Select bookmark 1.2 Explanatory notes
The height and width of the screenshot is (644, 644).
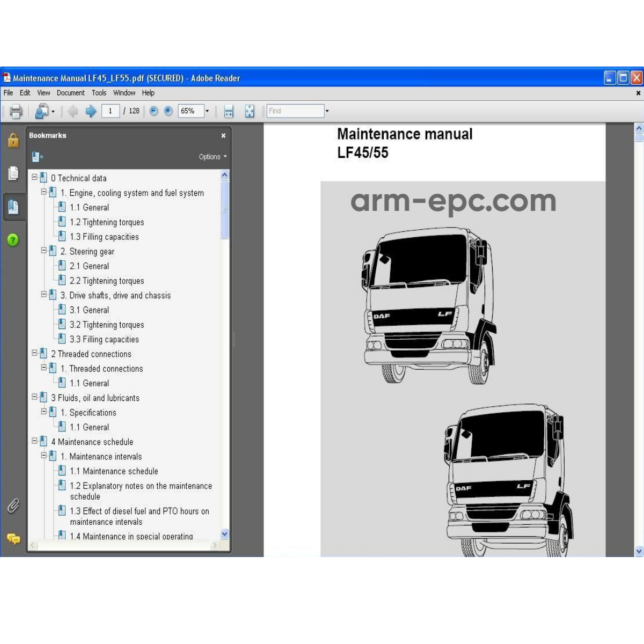[x=141, y=491]
